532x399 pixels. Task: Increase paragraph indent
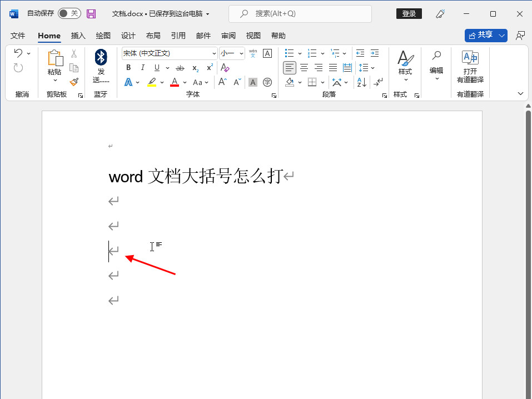pyautogui.click(x=375, y=53)
